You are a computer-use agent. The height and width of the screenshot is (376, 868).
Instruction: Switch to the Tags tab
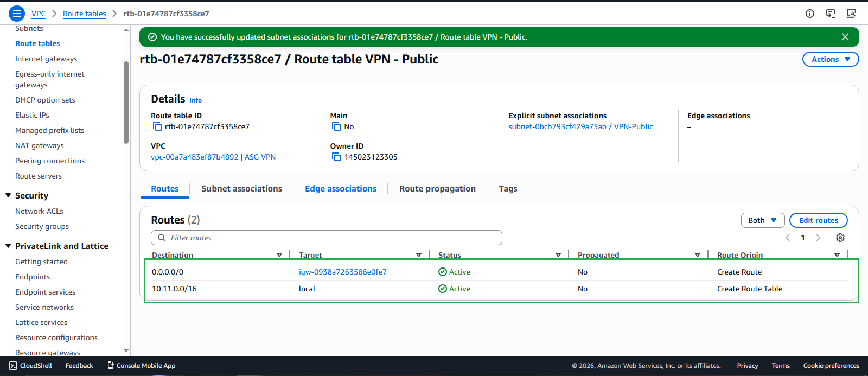508,188
